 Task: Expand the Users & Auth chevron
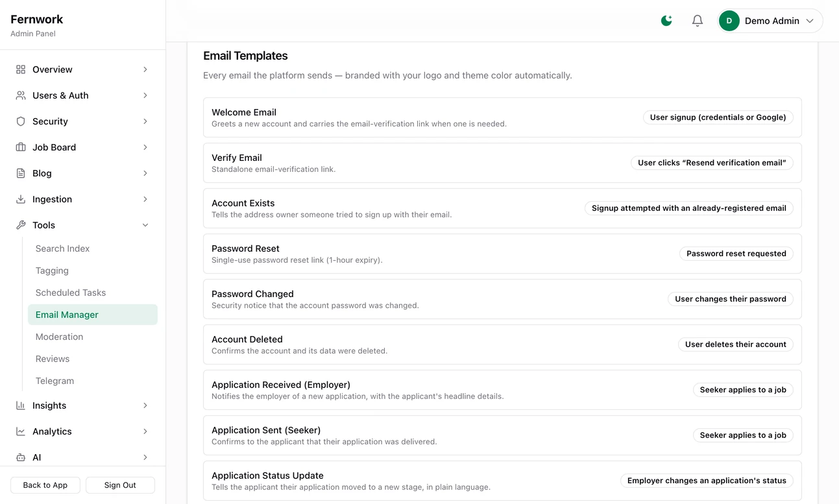145,95
